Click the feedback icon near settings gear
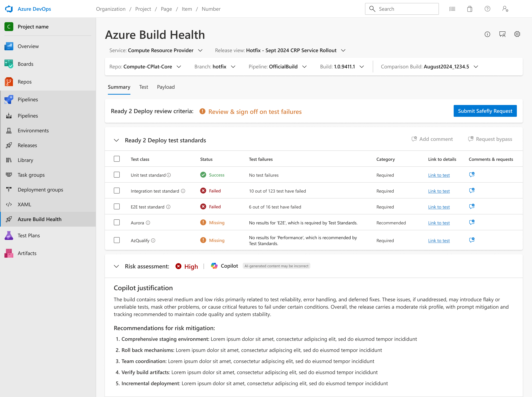 (502, 34)
